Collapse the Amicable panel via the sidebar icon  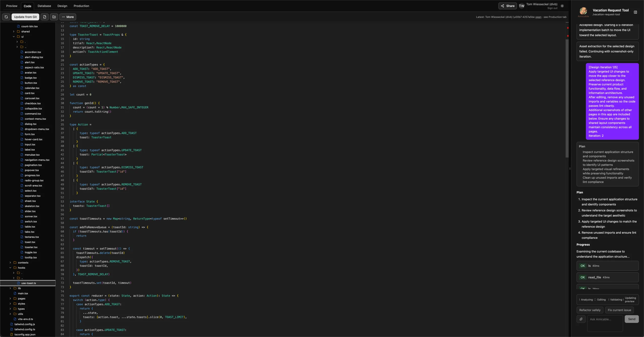(636, 12)
